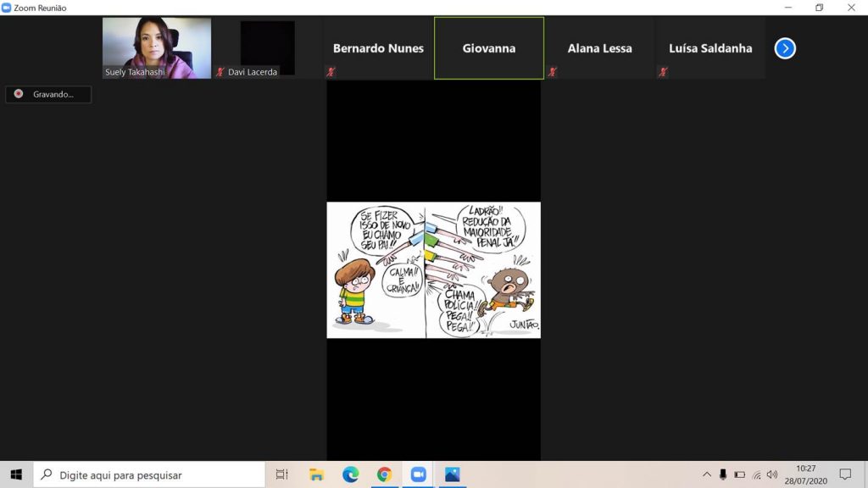The width and height of the screenshot is (868, 488).
Task: Open Google Chrome from taskbar
Action: tap(384, 474)
